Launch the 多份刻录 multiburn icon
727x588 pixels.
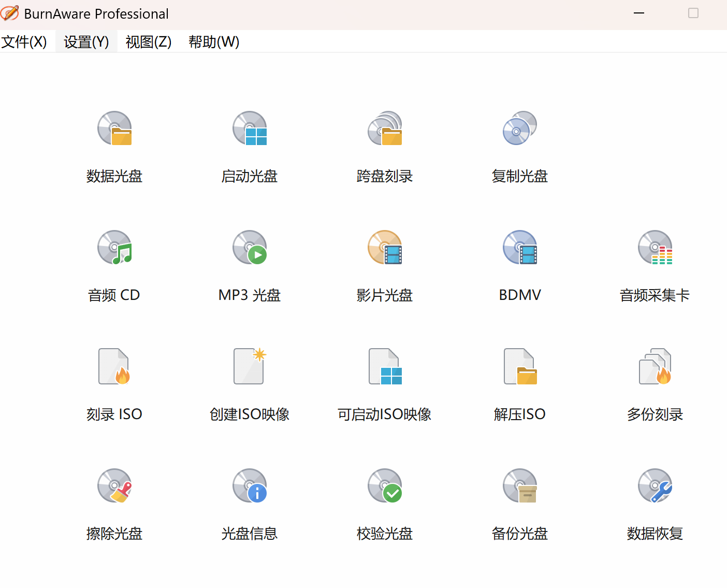pos(655,366)
